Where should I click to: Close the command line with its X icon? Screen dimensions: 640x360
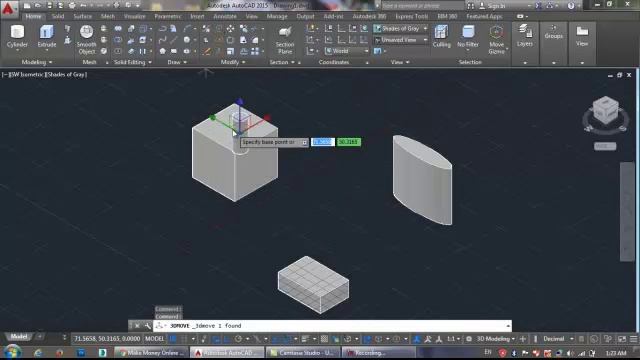click(137, 326)
